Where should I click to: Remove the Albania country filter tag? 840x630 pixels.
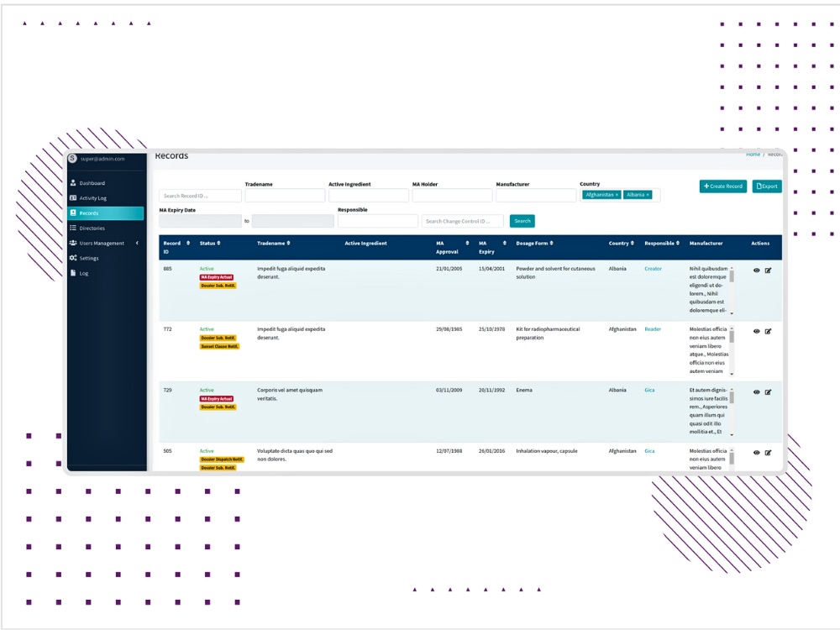pos(648,195)
